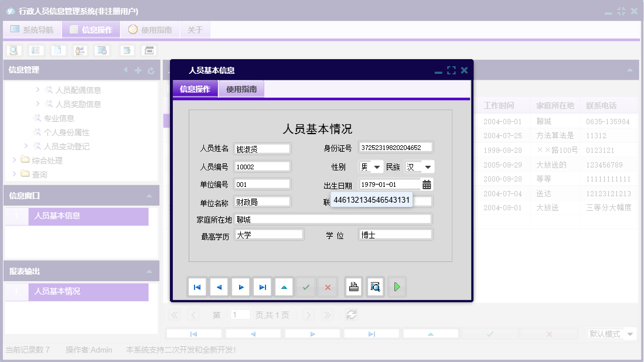Open the 民族 nationality dropdown

[427, 166]
